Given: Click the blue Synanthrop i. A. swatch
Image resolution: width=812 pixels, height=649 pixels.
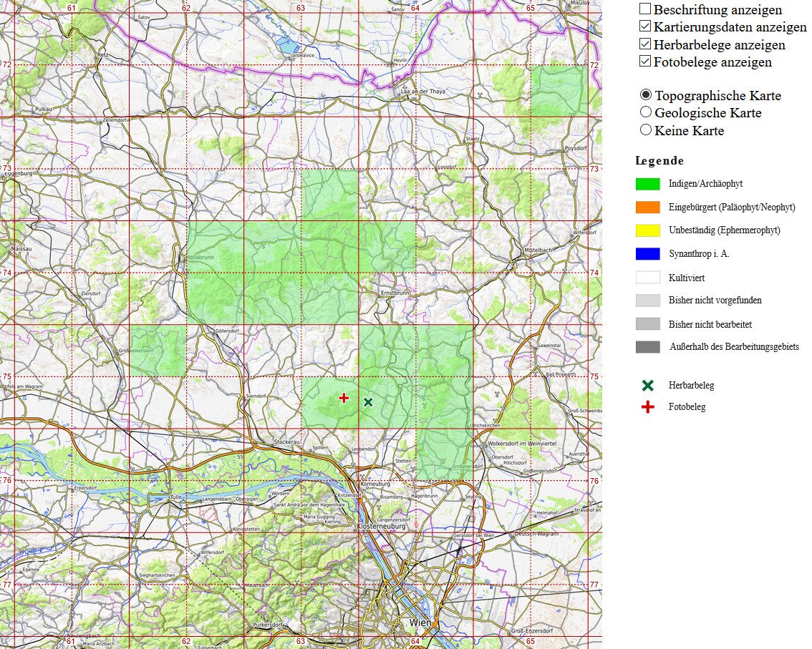Looking at the screenshot, I should coord(648,253).
